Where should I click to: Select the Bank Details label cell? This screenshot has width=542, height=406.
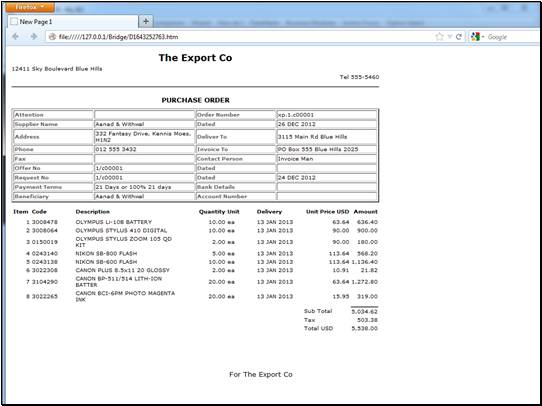click(x=236, y=187)
